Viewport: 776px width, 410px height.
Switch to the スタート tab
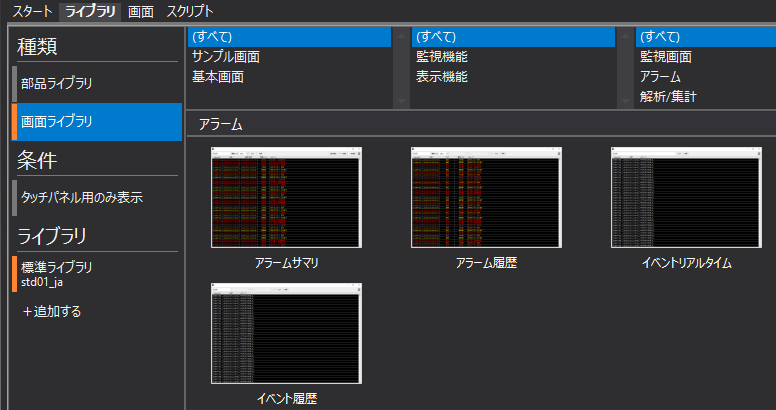[30, 12]
